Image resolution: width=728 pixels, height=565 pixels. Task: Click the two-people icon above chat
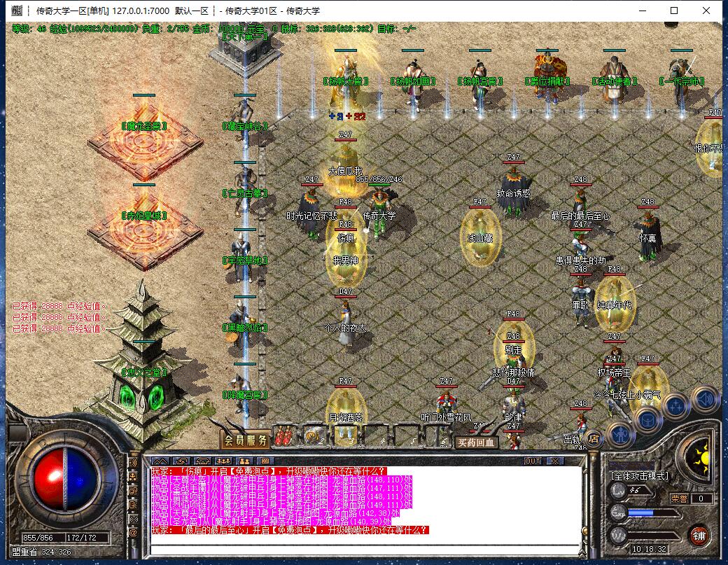click(245, 461)
